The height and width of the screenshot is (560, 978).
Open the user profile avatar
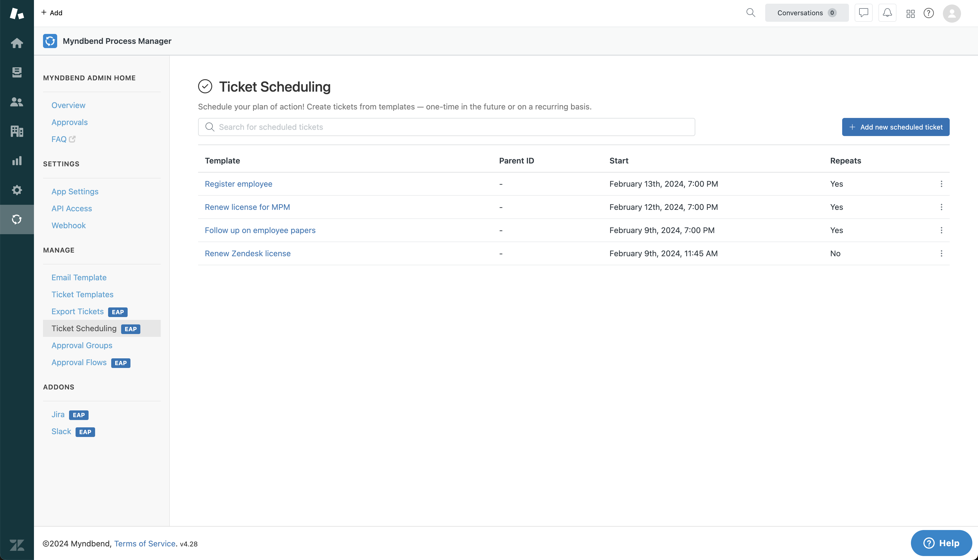click(951, 13)
